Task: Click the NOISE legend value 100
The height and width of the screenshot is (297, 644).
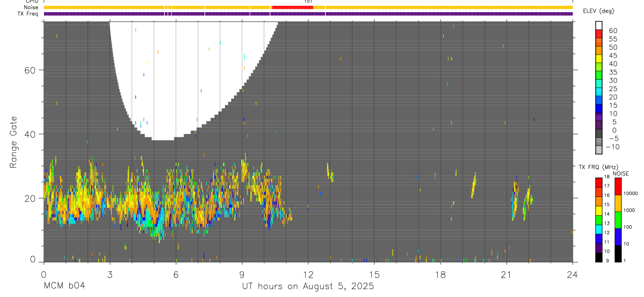Action: pos(628,227)
